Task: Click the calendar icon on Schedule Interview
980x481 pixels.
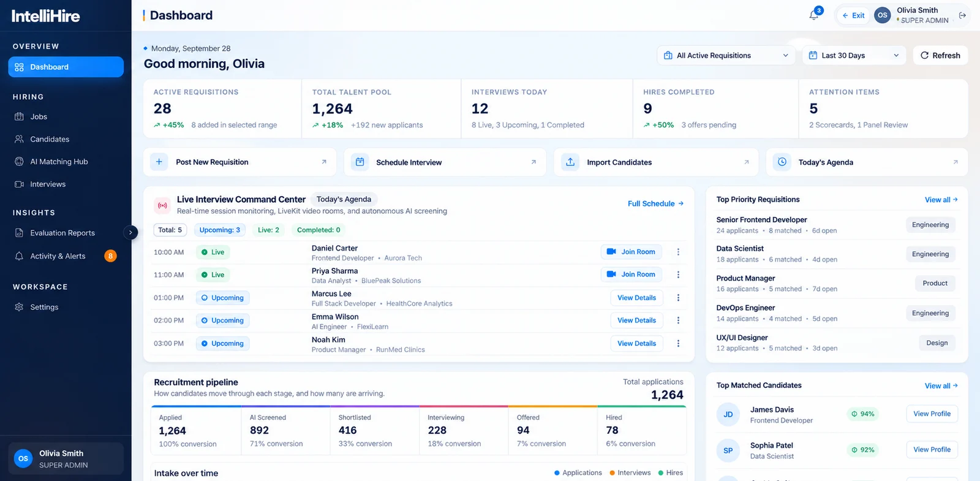Action: coord(360,162)
